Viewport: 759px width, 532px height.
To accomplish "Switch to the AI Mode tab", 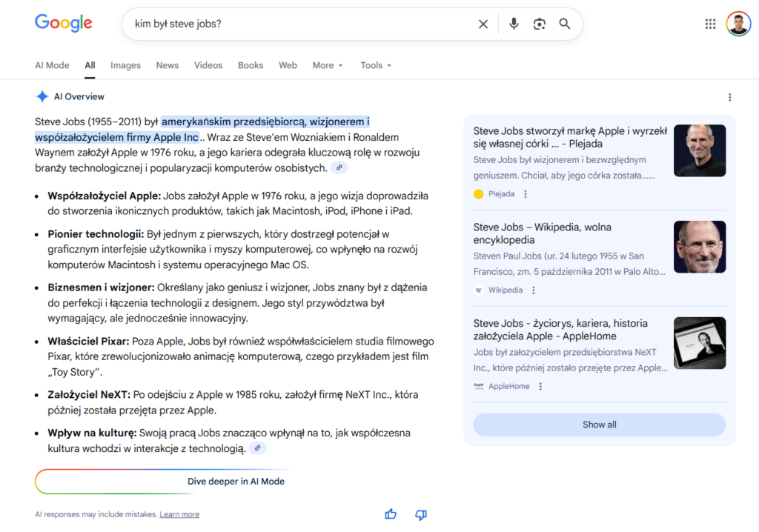I will pos(52,65).
